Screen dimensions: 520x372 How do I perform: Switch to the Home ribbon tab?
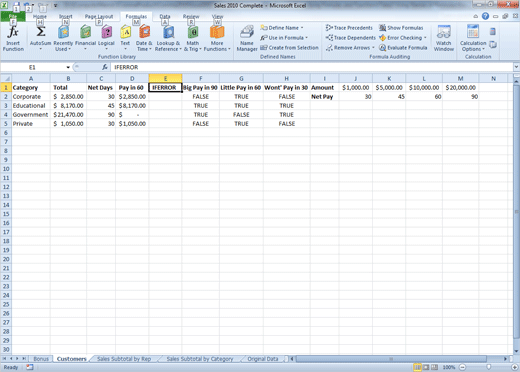click(40, 16)
